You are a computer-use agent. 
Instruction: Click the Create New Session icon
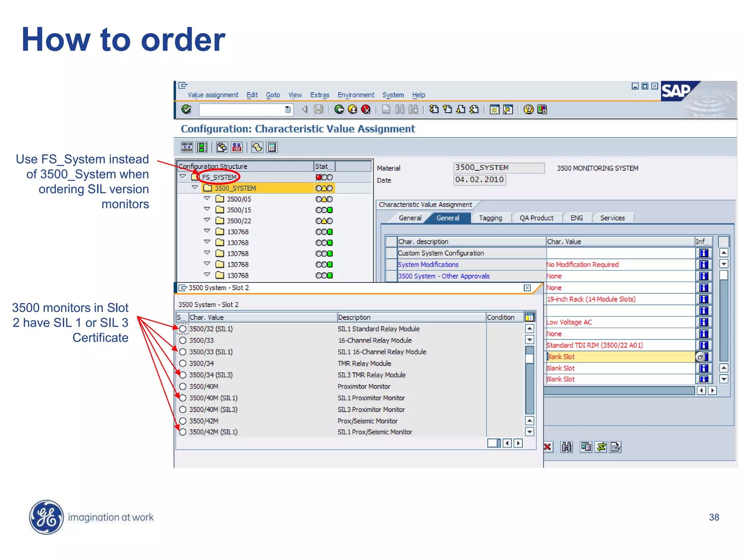495,109
